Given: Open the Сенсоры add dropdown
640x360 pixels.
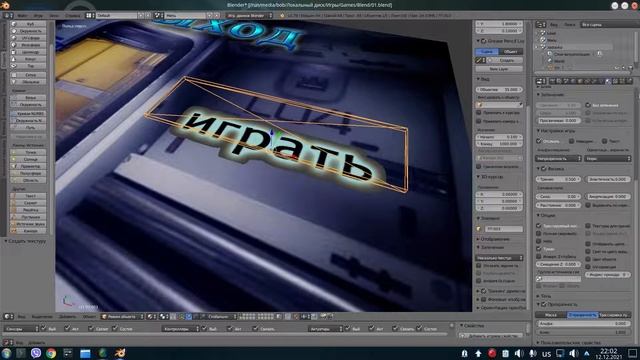Looking at the screenshot, I should point(21,329).
